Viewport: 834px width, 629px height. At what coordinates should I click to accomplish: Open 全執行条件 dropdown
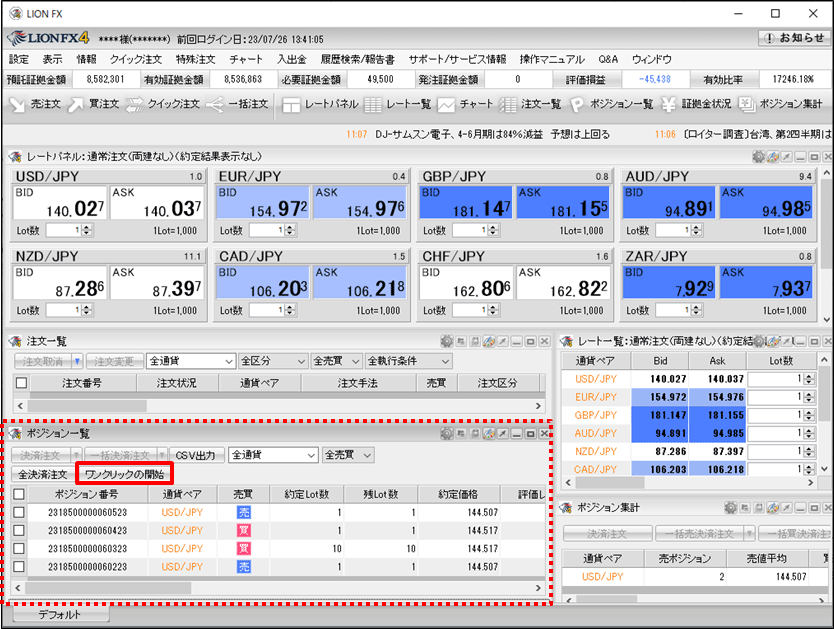point(408,362)
